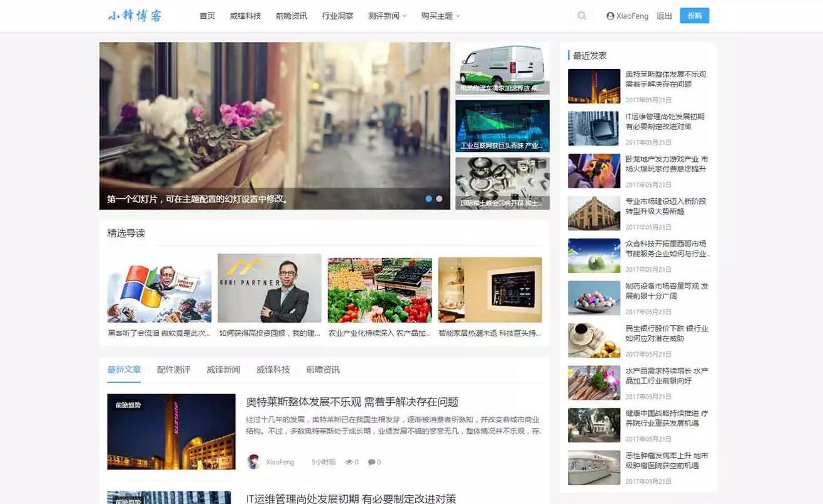
Task: Open the vegetable market featured thumbnail
Action: coord(379,290)
